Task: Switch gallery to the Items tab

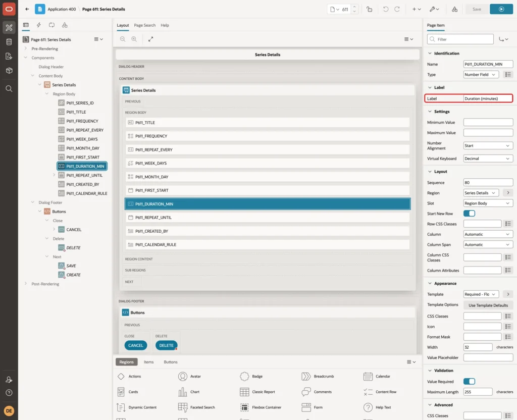Action: (x=149, y=362)
